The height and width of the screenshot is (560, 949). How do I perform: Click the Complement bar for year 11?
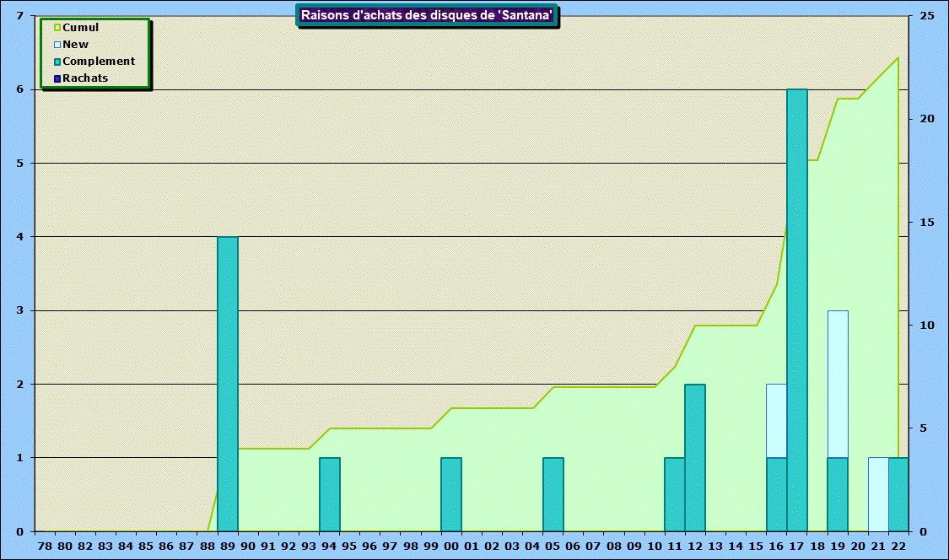click(x=675, y=494)
